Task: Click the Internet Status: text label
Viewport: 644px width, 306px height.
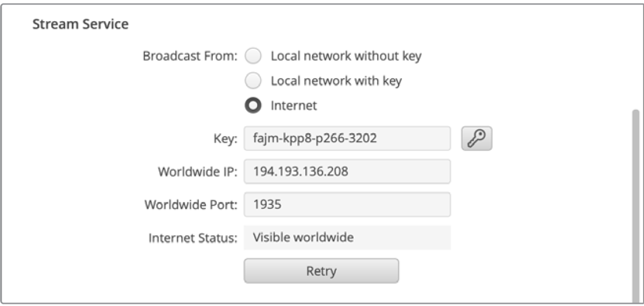Action: tap(193, 238)
